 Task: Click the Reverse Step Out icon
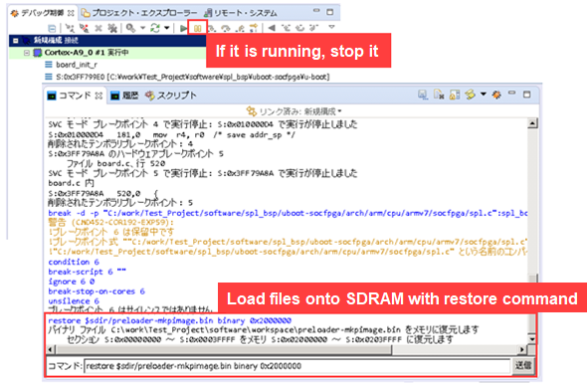tap(313, 28)
